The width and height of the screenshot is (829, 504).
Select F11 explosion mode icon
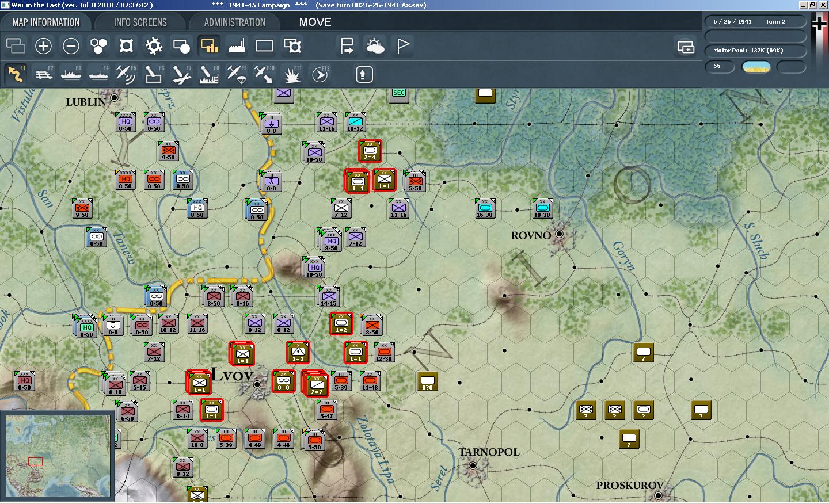click(x=292, y=74)
